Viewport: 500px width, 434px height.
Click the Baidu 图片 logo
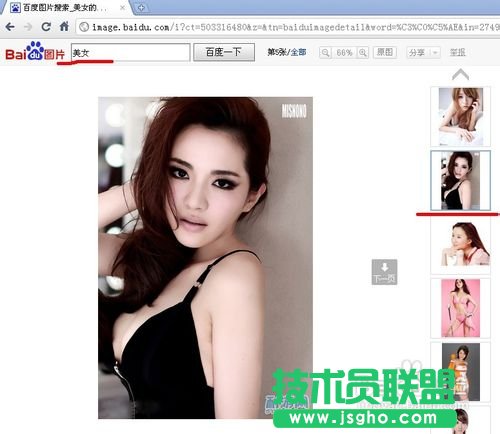coord(35,52)
